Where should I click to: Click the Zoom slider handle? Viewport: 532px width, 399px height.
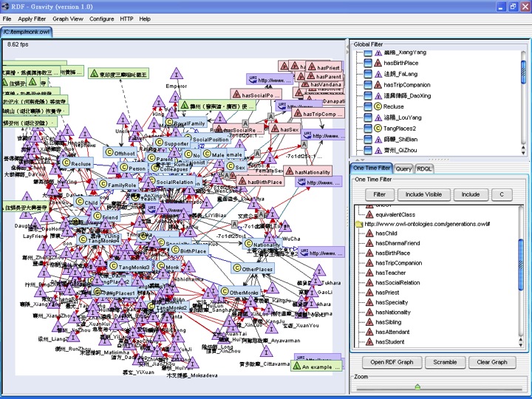point(417,386)
